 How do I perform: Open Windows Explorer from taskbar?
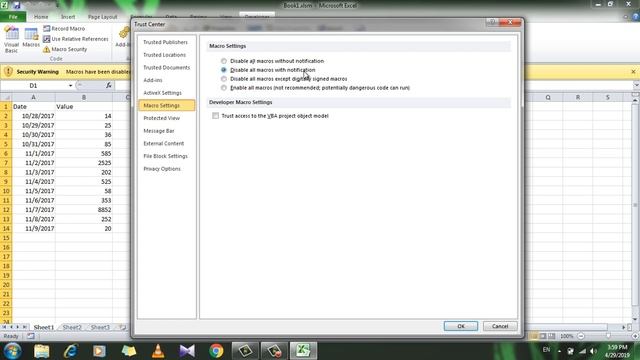coord(42,351)
